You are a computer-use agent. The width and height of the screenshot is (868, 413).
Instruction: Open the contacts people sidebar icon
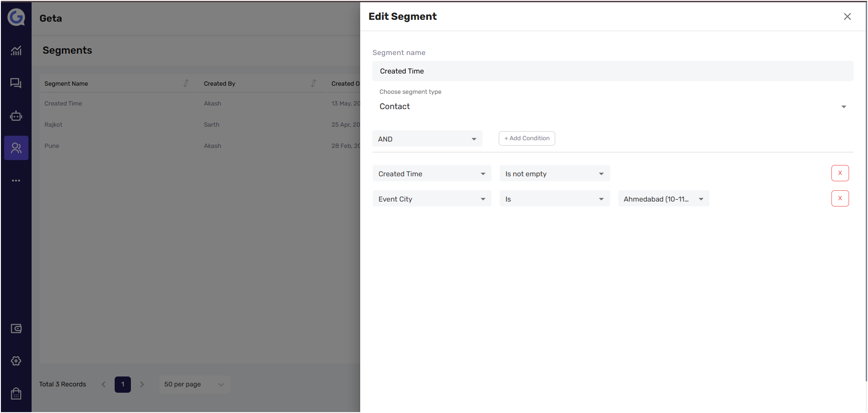pos(16,148)
